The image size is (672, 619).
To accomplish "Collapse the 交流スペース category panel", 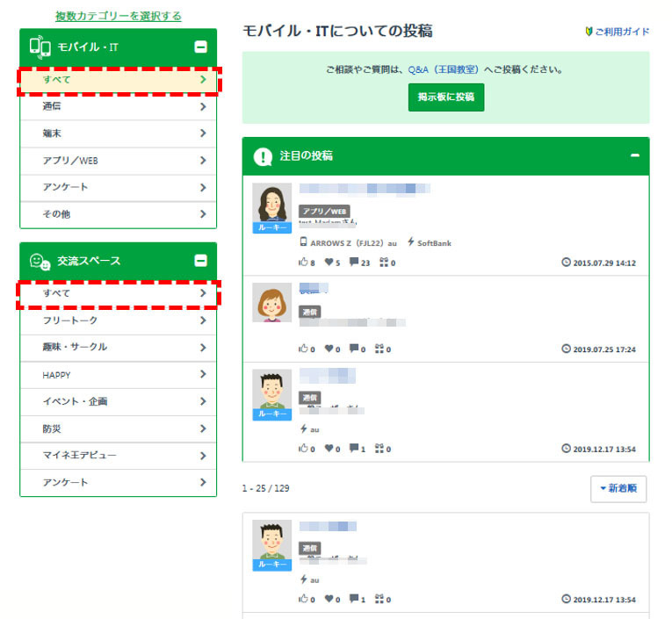I will coord(200,261).
